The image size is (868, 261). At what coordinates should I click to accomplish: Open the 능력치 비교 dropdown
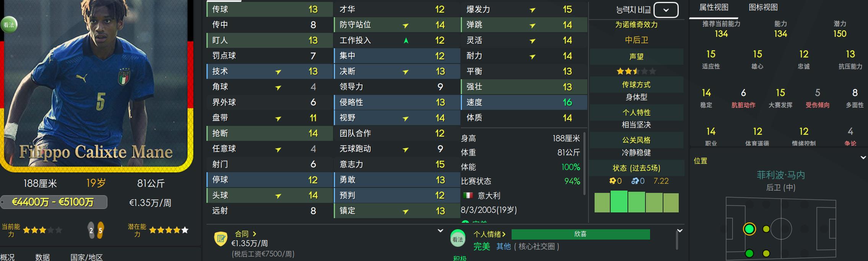point(666,10)
